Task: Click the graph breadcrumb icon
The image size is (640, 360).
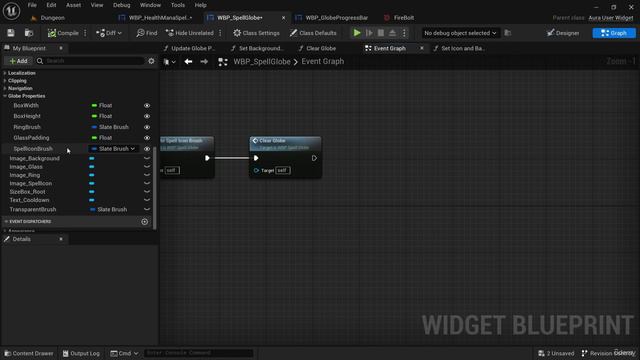Action: pyautogui.click(x=223, y=62)
